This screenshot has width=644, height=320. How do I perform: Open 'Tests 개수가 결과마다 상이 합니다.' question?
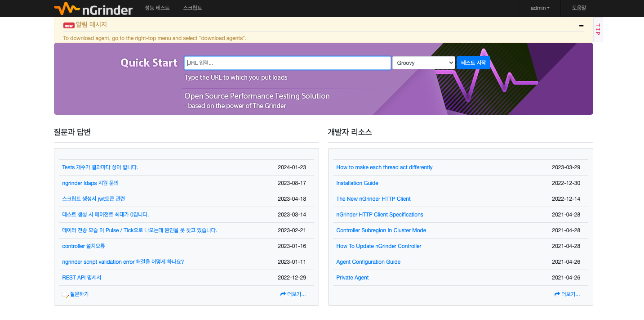pyautogui.click(x=100, y=167)
